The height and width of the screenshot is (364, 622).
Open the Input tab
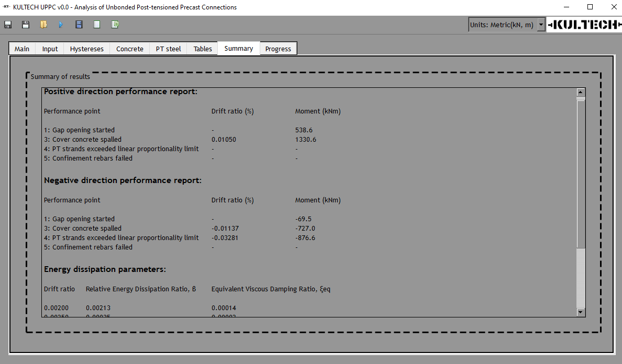tap(50, 49)
